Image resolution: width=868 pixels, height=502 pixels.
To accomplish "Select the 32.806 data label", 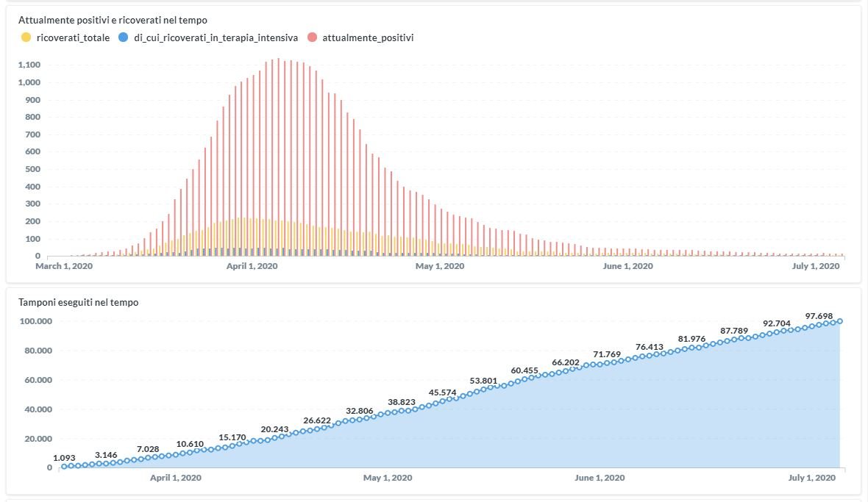I will (x=360, y=411).
